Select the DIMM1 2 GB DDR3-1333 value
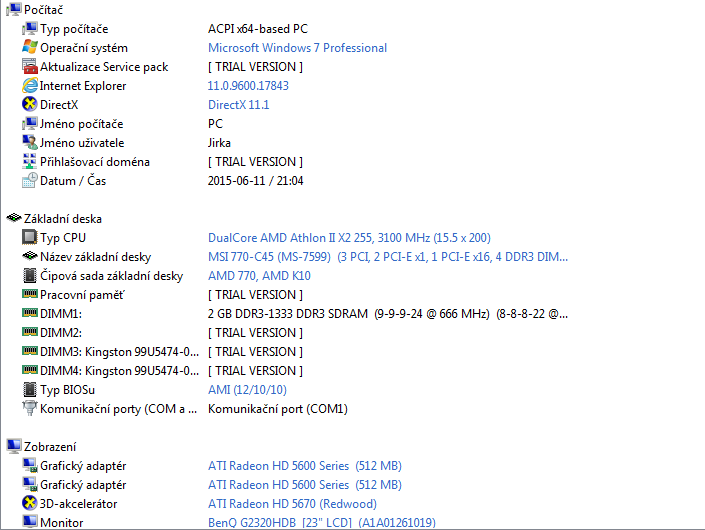Image resolution: width=705 pixels, height=530 pixels. click(388, 314)
